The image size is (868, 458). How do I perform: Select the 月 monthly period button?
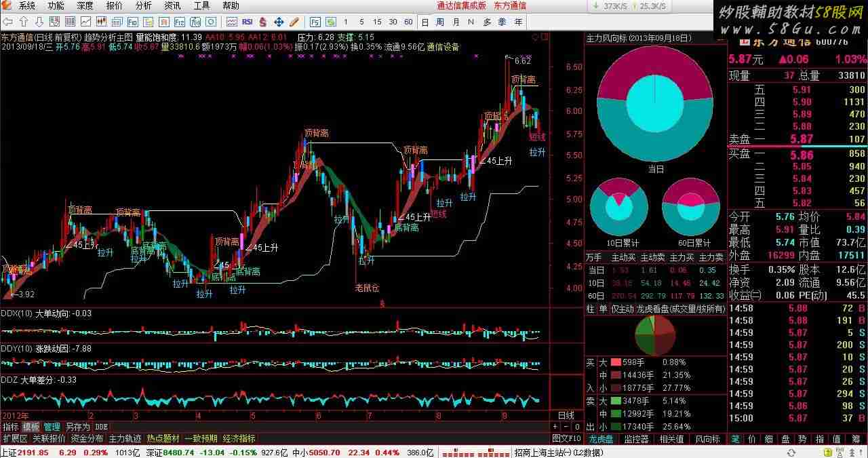click(x=456, y=22)
